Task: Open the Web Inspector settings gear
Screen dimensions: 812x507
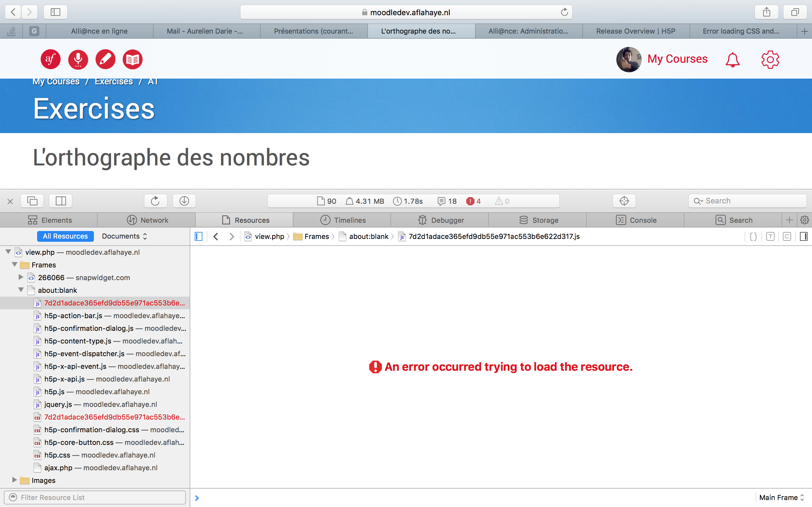Action: (x=805, y=220)
